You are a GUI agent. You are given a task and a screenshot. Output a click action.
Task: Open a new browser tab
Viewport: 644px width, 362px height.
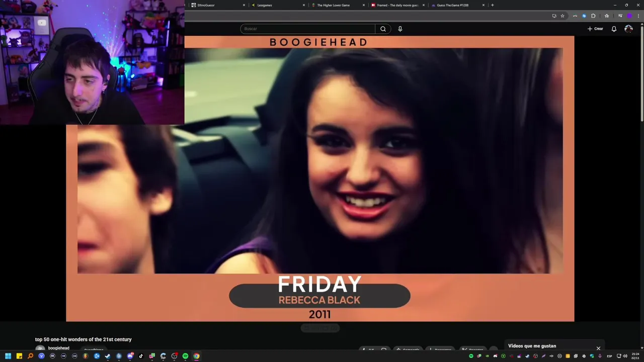pos(492,5)
